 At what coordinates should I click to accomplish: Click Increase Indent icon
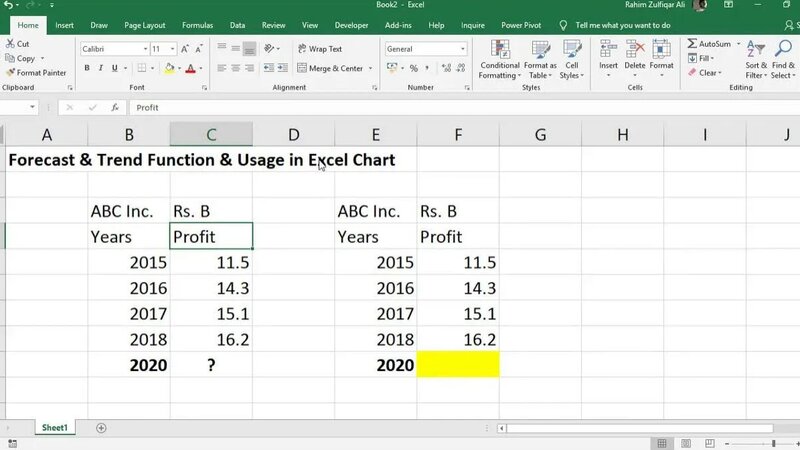tap(283, 68)
